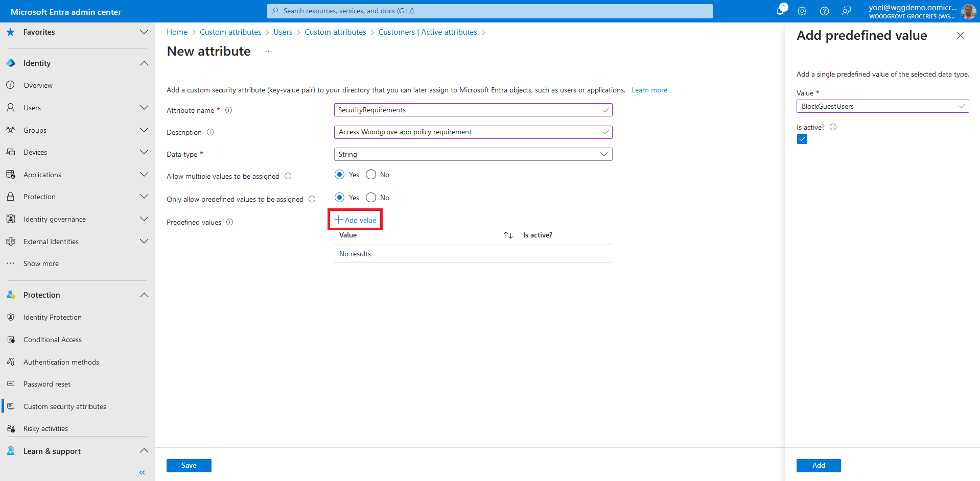The width and height of the screenshot is (980, 481).
Task: Open the settings gear icon
Action: [x=802, y=11]
